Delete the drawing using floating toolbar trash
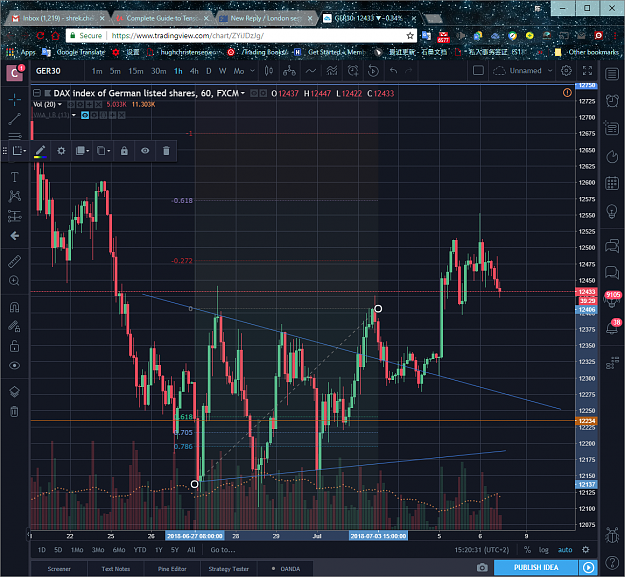625x577 pixels. click(x=166, y=151)
